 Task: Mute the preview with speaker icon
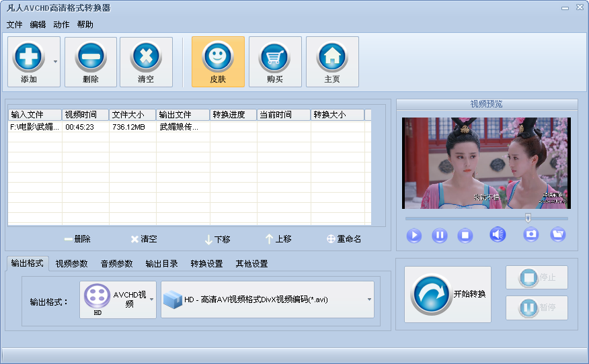tap(498, 235)
